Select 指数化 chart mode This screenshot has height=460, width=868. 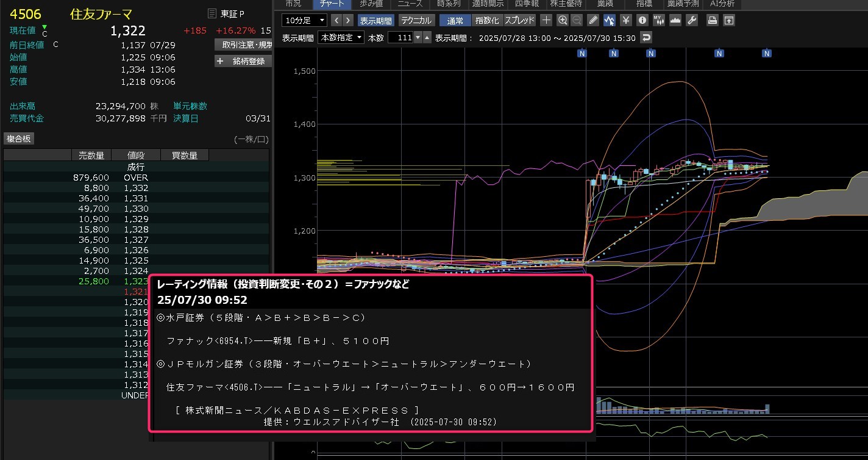tap(486, 20)
